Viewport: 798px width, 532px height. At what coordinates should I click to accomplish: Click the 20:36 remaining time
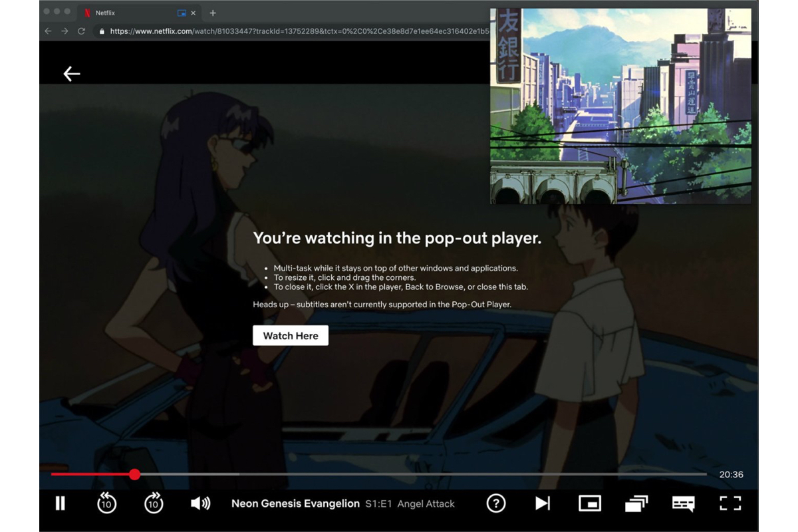coord(731,475)
